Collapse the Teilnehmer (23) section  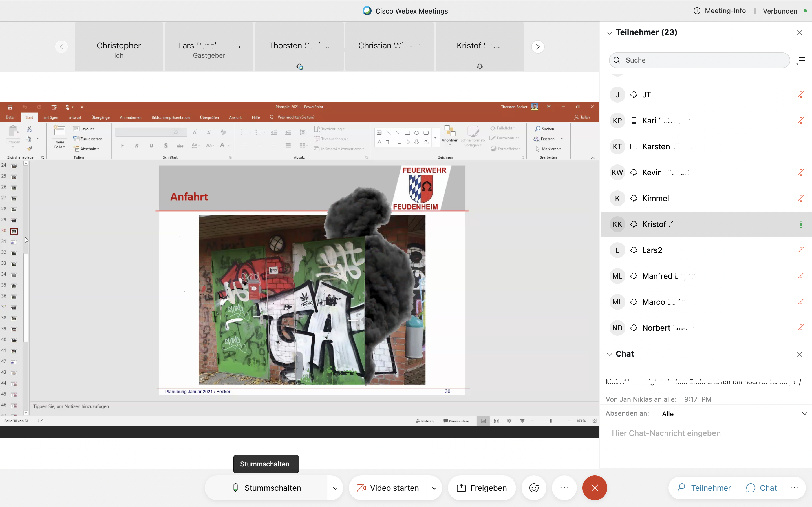(x=609, y=32)
